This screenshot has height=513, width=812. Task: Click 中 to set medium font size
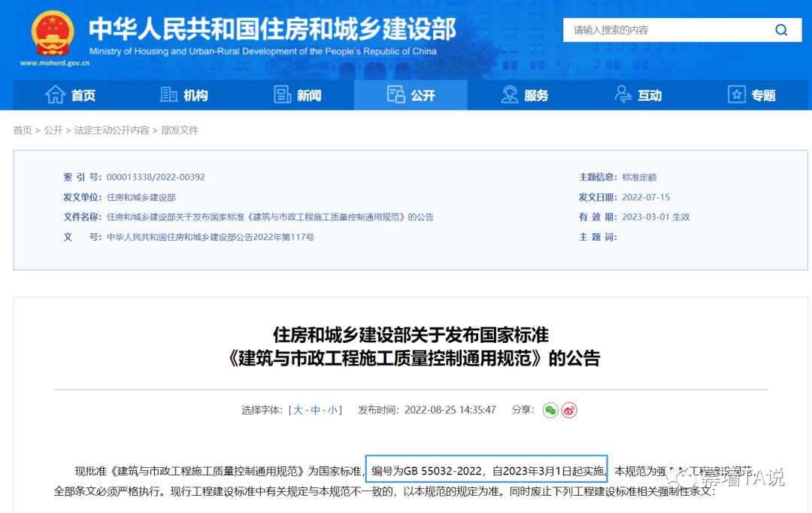(x=316, y=410)
